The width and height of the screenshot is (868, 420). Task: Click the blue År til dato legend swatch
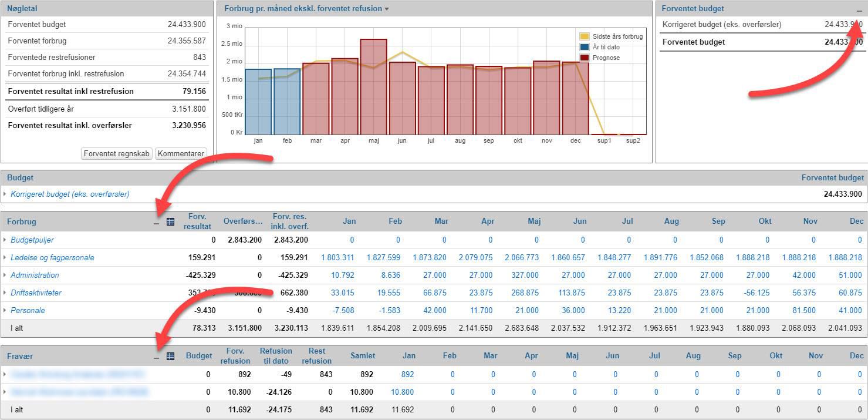click(x=585, y=47)
